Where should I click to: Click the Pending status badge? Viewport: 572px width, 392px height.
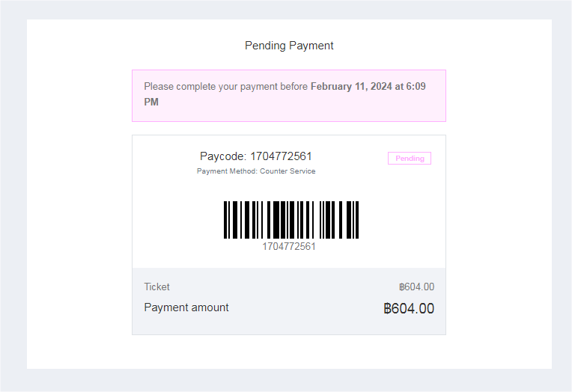[x=409, y=159]
